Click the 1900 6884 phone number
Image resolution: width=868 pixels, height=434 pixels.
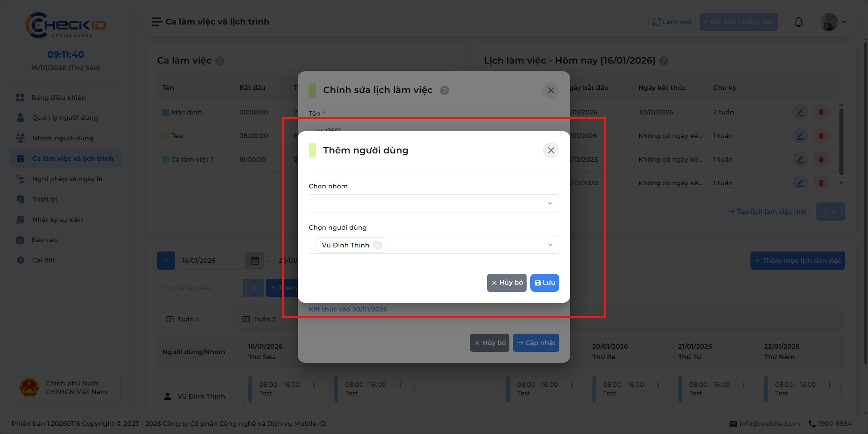click(830, 424)
